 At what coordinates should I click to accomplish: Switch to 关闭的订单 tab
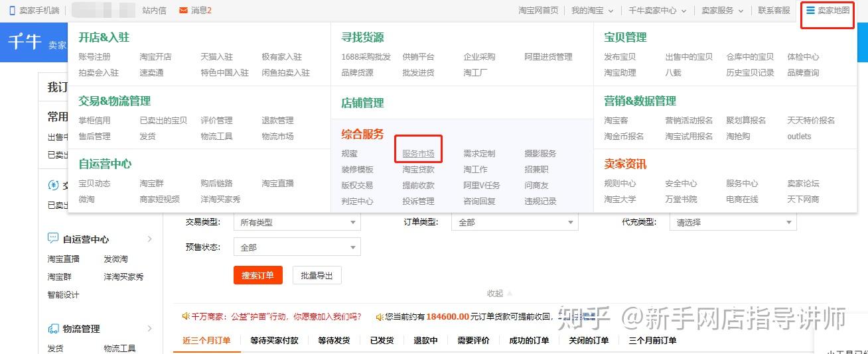pos(589,341)
